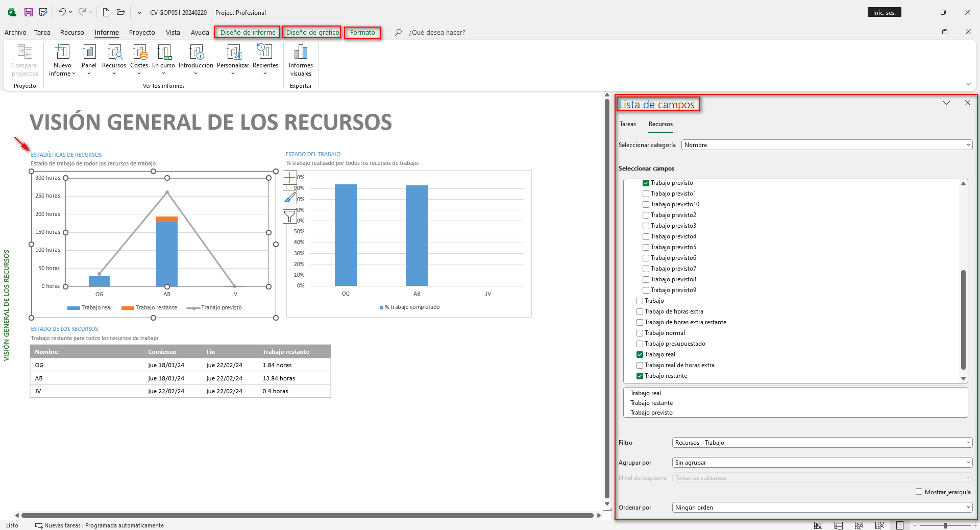Open the Filtro dropdown Recursos - Trabajo
This screenshot has height=530, width=980.
pyautogui.click(x=822, y=443)
